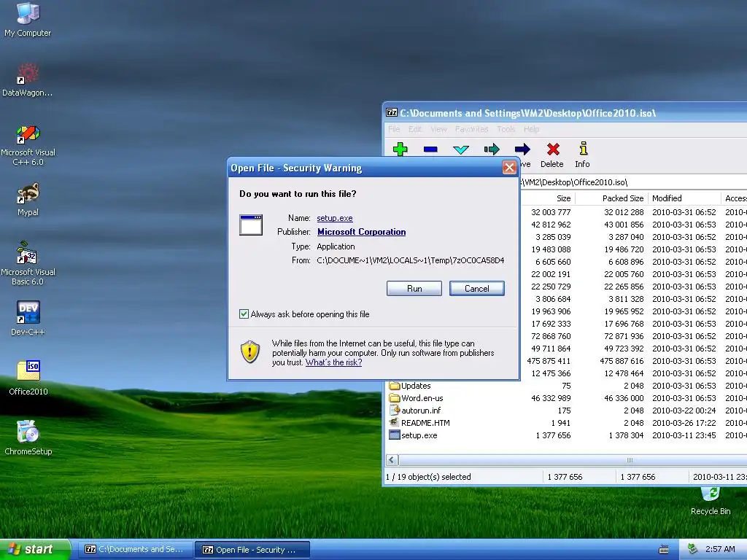747x560 pixels.
Task: Open the Edit menu in 7-Zip
Action: click(x=415, y=129)
